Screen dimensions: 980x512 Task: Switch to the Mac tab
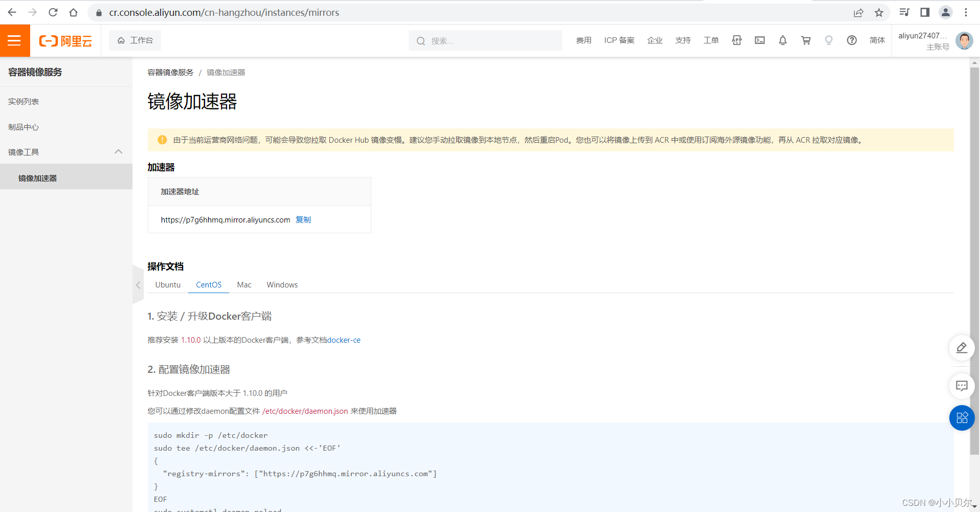pyautogui.click(x=244, y=285)
